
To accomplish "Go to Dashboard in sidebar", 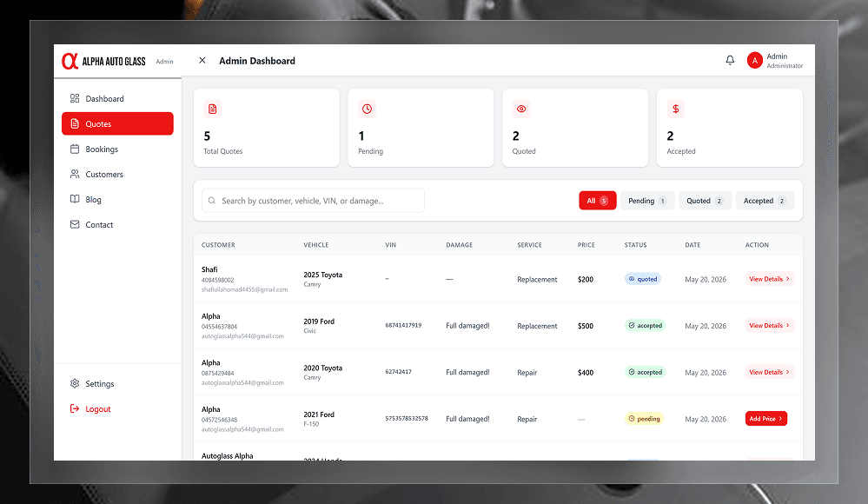I will (x=117, y=98).
